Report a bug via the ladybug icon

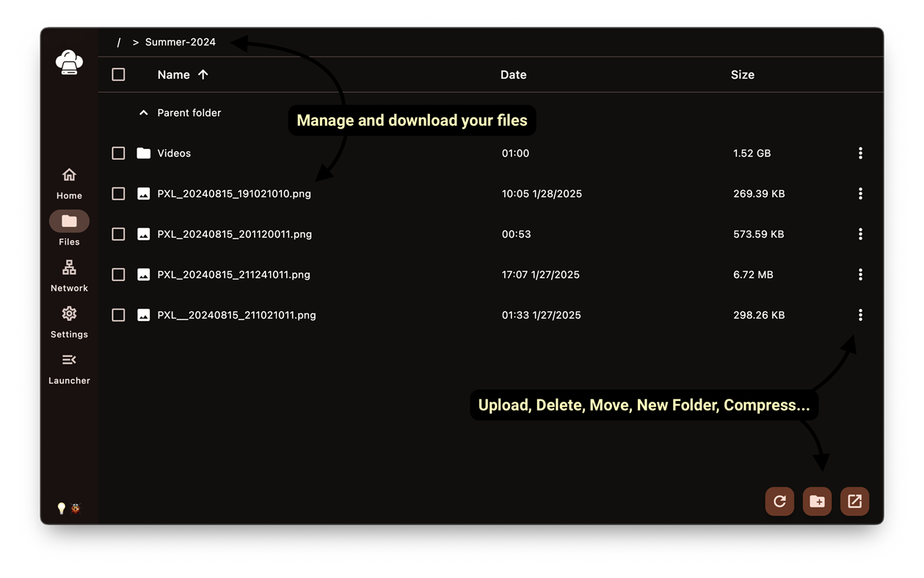tap(74, 507)
